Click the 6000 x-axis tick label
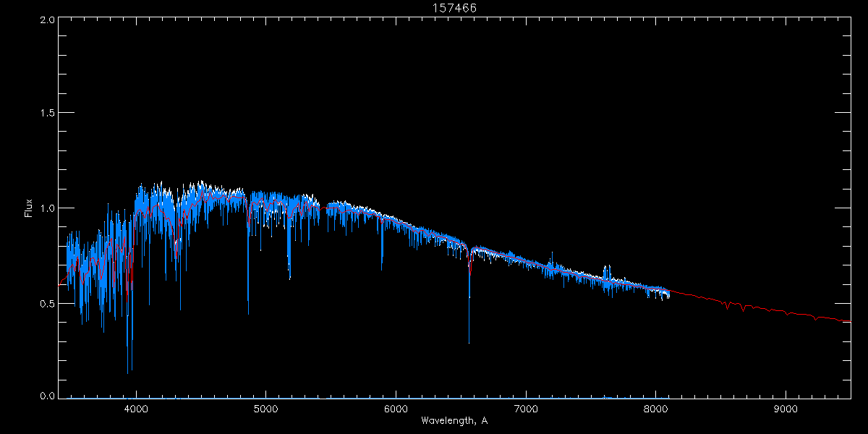Image resolution: width=868 pixels, height=434 pixels. (x=396, y=408)
